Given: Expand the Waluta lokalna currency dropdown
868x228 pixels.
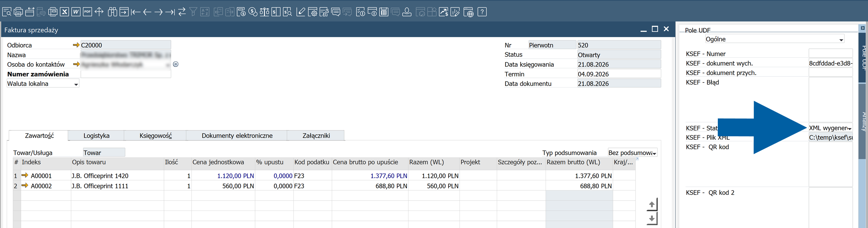Looking at the screenshot, I should pos(76,84).
